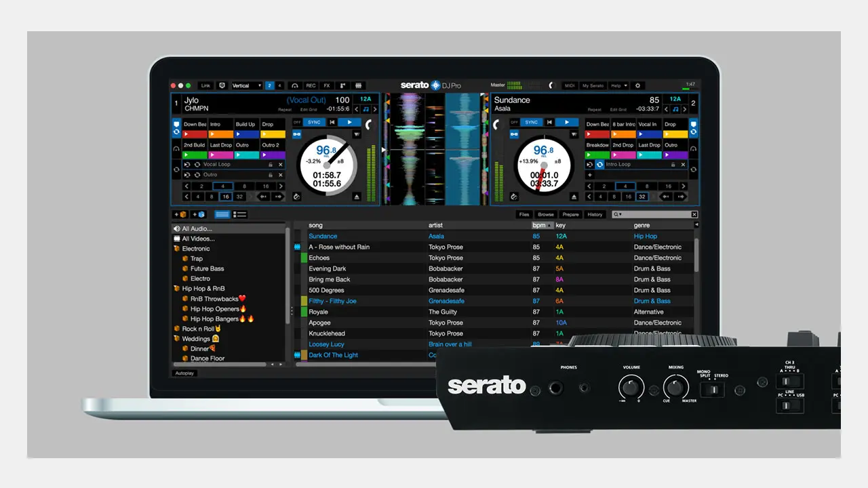The image size is (868, 488).
Task: Open My Serato account window
Action: pos(593,85)
